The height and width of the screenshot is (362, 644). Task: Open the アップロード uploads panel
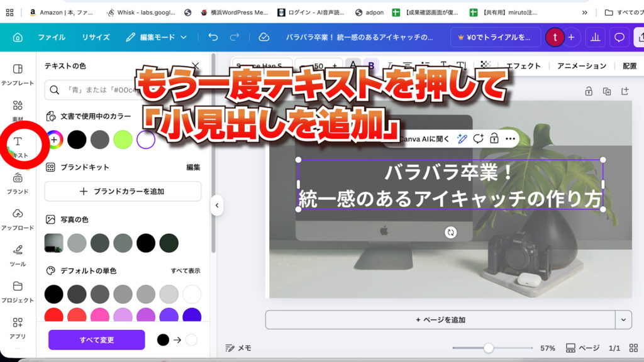(x=18, y=218)
